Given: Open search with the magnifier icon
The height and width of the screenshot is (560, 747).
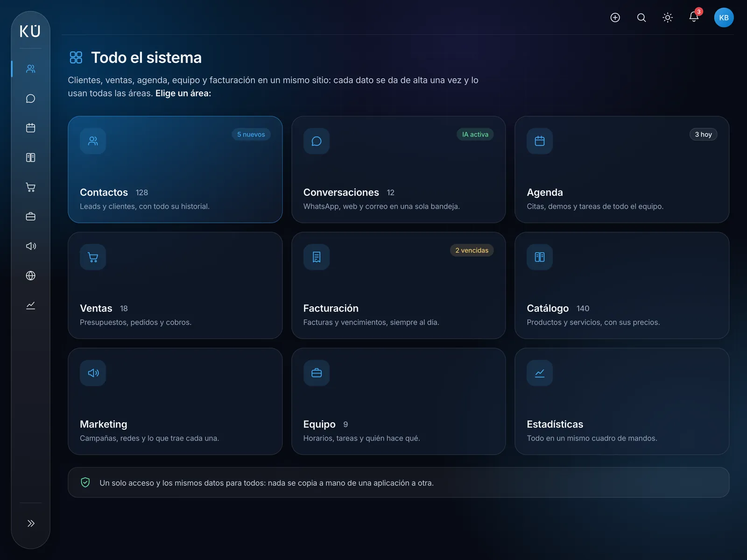Looking at the screenshot, I should pos(641,18).
